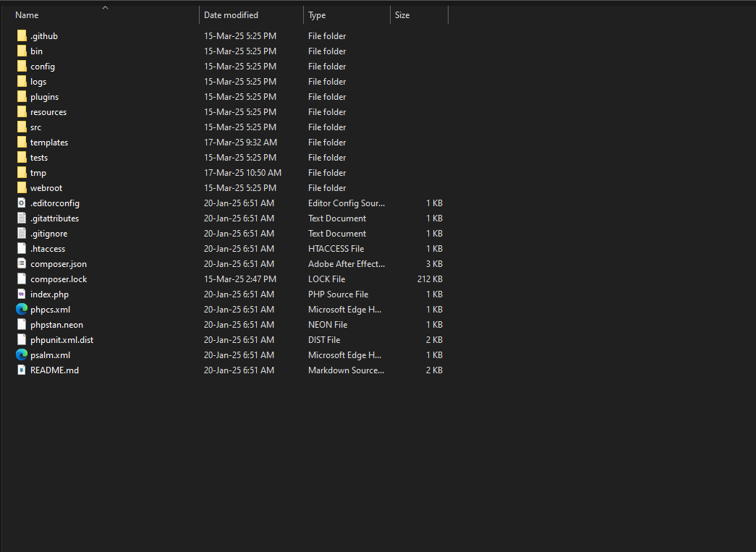Click the tests folder icon

(22, 157)
